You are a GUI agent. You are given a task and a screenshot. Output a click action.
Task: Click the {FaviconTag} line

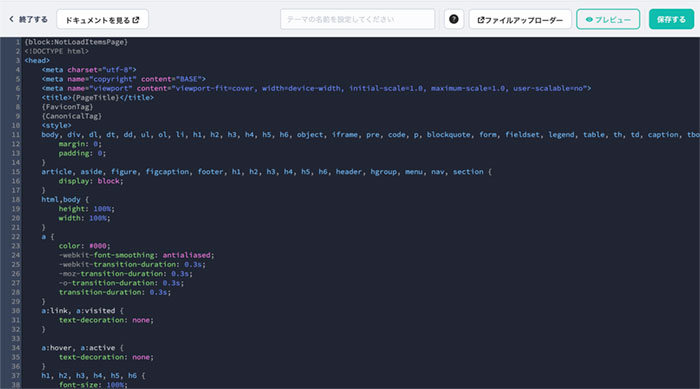coord(67,107)
